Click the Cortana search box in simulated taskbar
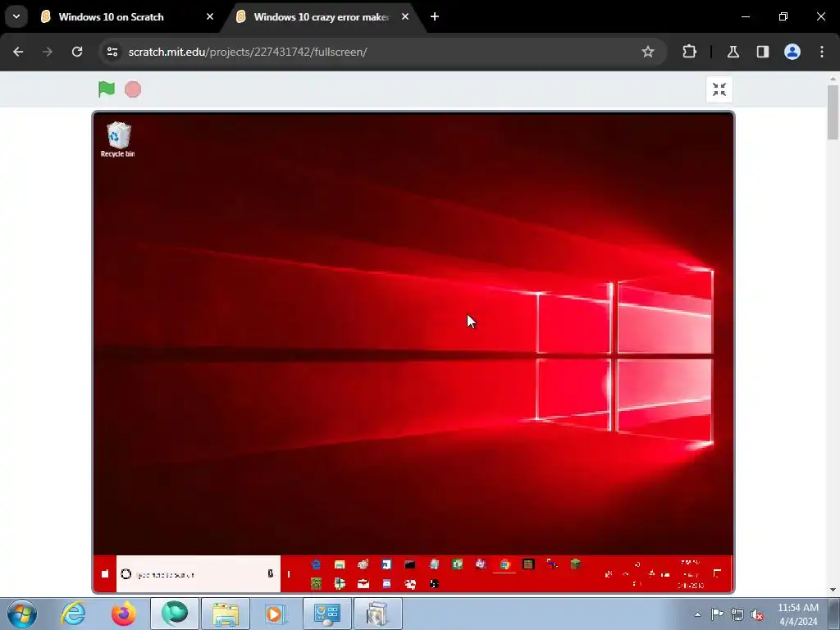Viewport: 840px width, 630px height. (199, 573)
